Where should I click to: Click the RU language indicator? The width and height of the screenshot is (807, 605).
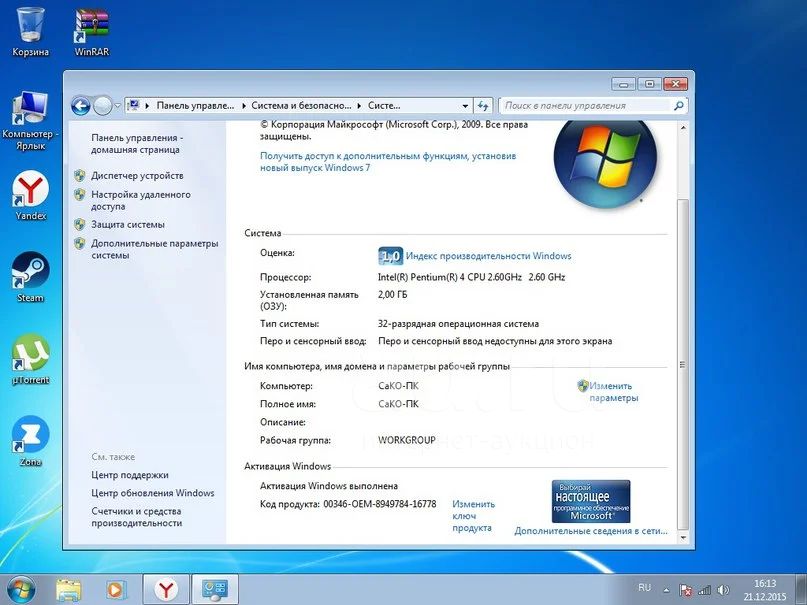[x=644, y=588]
